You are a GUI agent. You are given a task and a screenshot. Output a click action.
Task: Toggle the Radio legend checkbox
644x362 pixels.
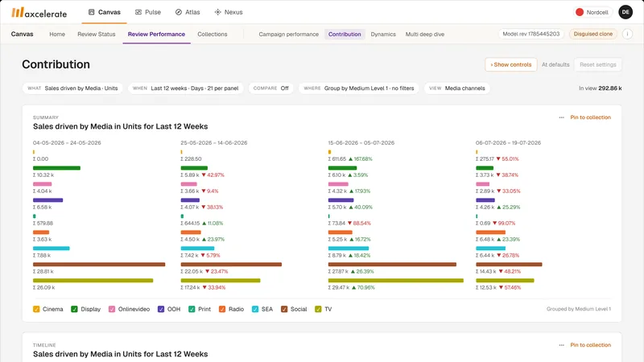pos(222,309)
